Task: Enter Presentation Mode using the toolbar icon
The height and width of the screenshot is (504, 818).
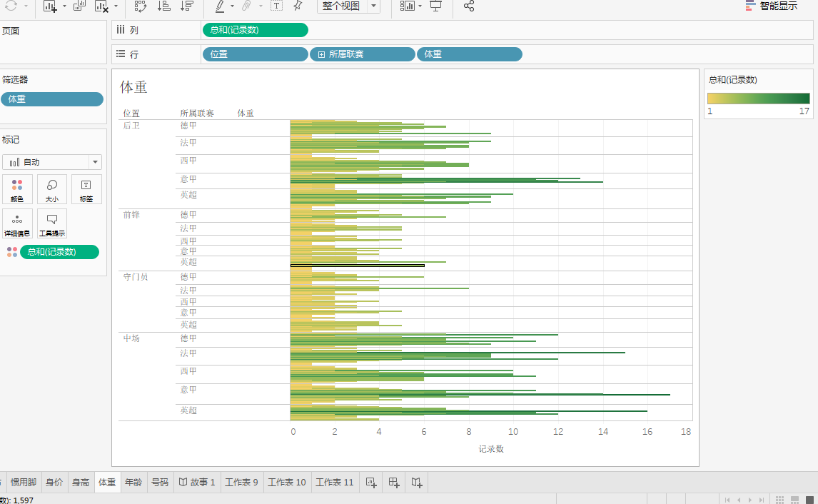Action: point(435,6)
